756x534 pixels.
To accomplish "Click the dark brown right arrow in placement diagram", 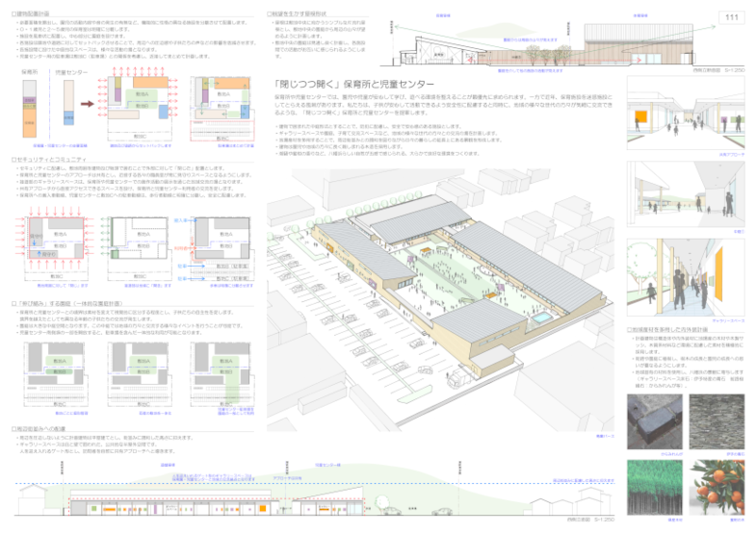I will pyautogui.click(x=87, y=102).
